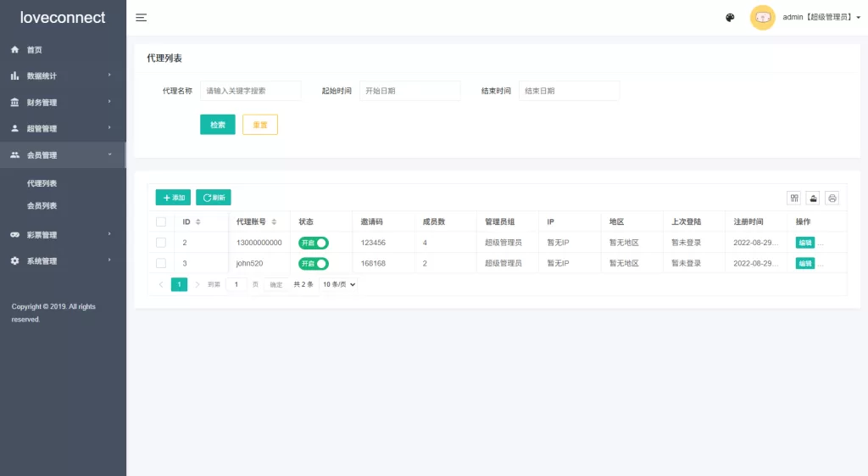Click the 彩票管理 expand chevron
This screenshot has width=868, height=476.
pyautogui.click(x=109, y=234)
